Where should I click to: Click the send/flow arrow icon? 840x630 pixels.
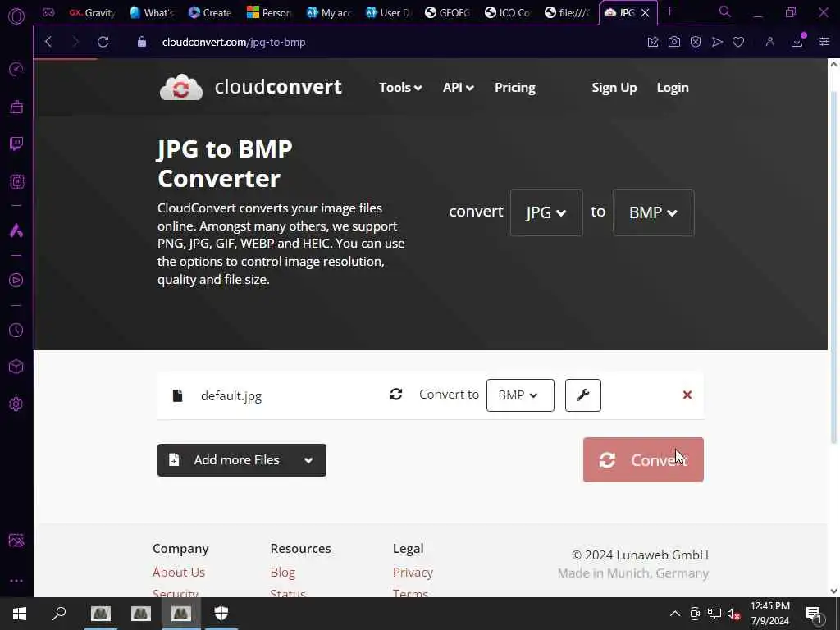pos(717,42)
